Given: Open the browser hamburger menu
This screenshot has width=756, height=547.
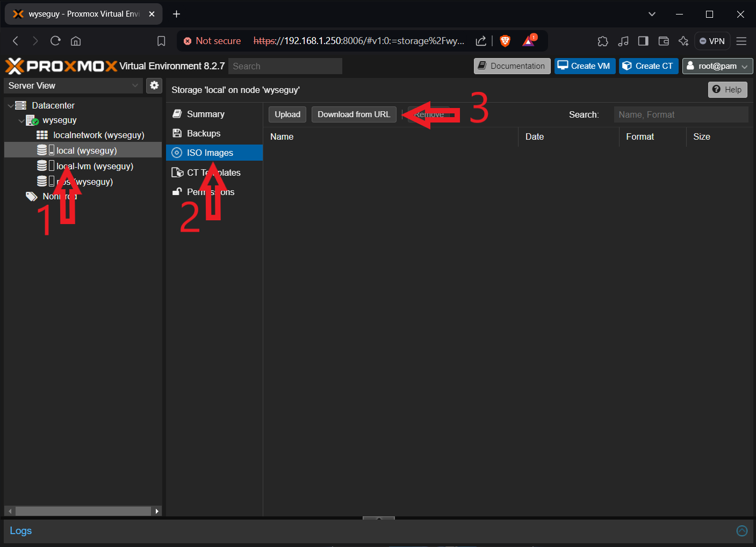Looking at the screenshot, I should click(741, 41).
